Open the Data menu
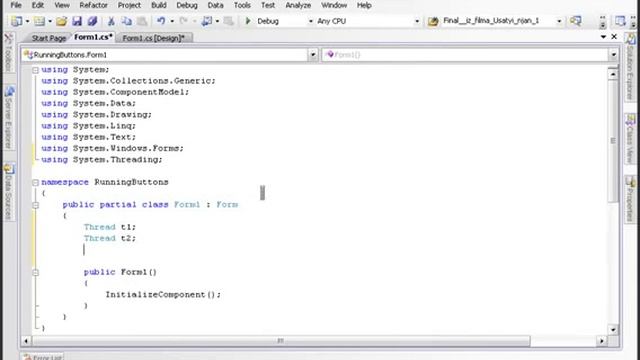 pos(215,5)
